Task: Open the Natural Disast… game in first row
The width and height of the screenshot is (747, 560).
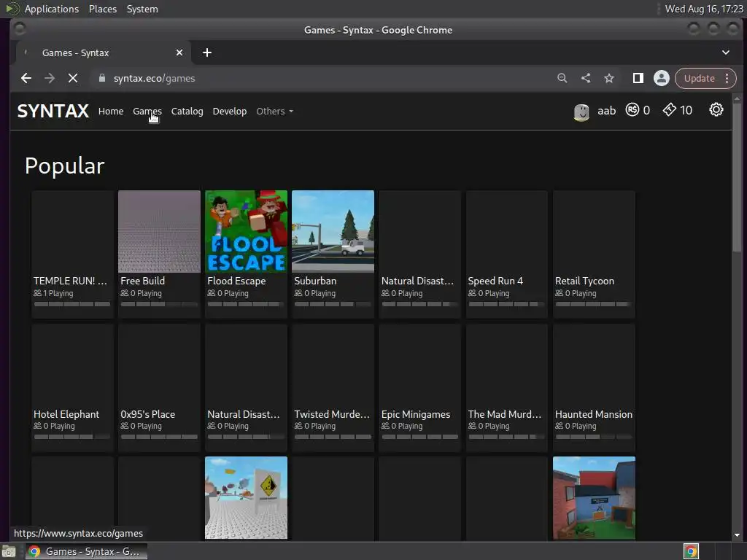Action: [x=420, y=254]
